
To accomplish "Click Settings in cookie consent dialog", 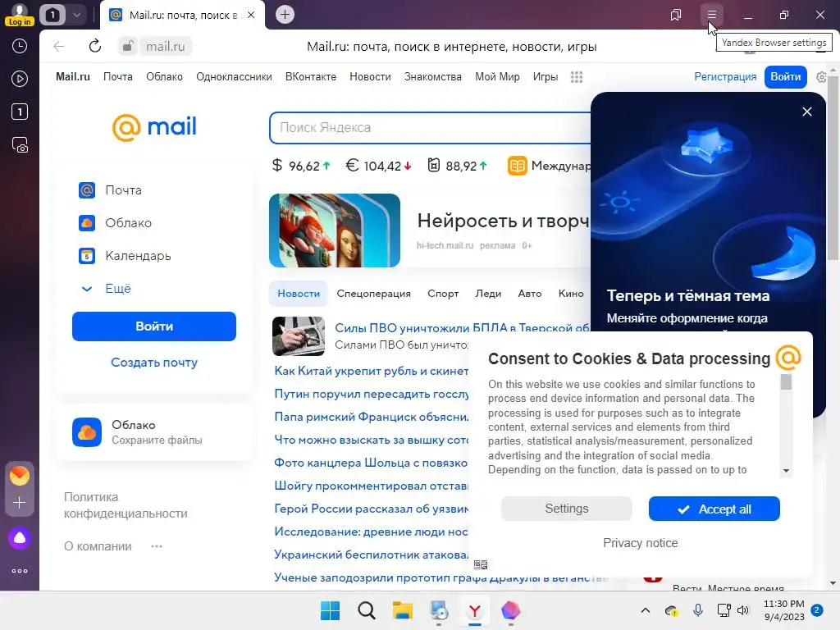I will coord(567,509).
